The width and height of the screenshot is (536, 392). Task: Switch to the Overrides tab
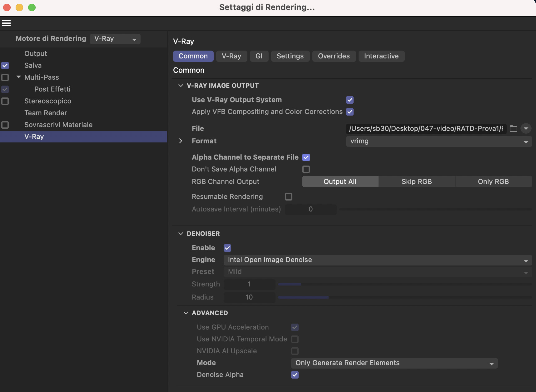[334, 56]
